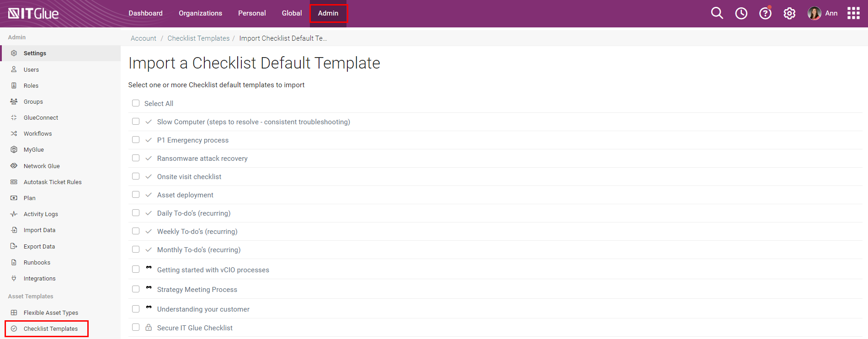Screen dimensions: 868x339
Task: Check the P1 Emergency process checkbox
Action: (x=136, y=140)
